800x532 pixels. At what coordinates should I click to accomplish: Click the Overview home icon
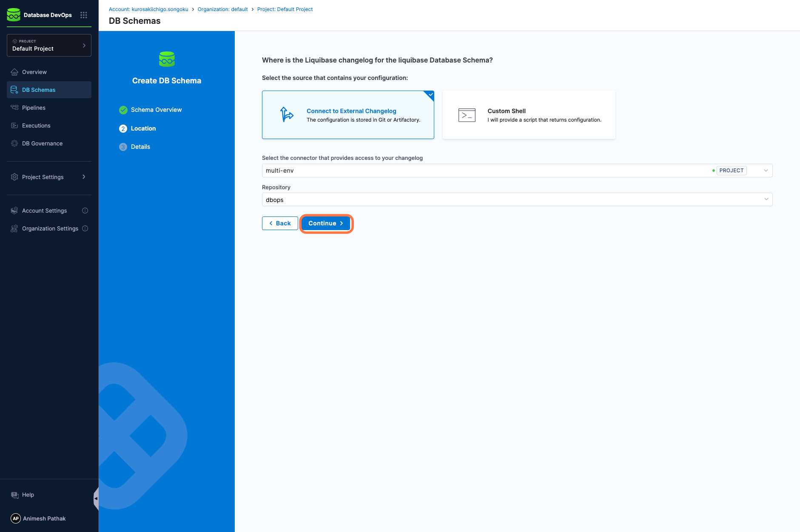pos(14,72)
